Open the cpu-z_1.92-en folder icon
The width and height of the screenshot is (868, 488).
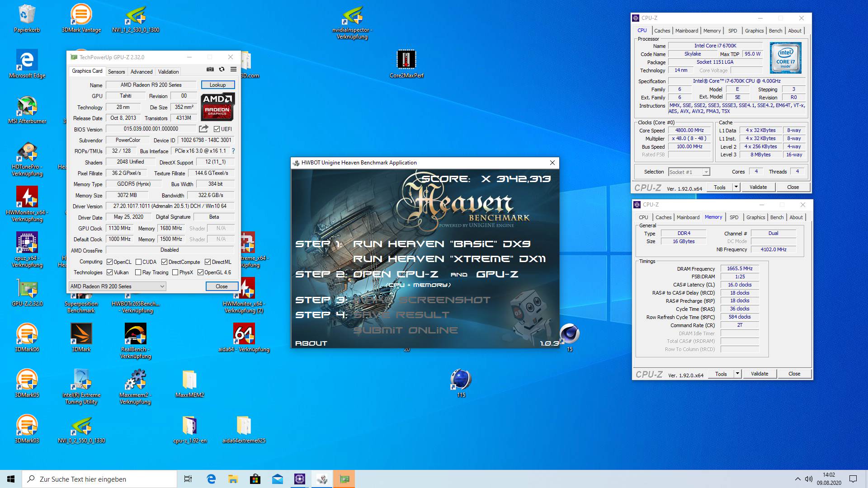point(189,429)
